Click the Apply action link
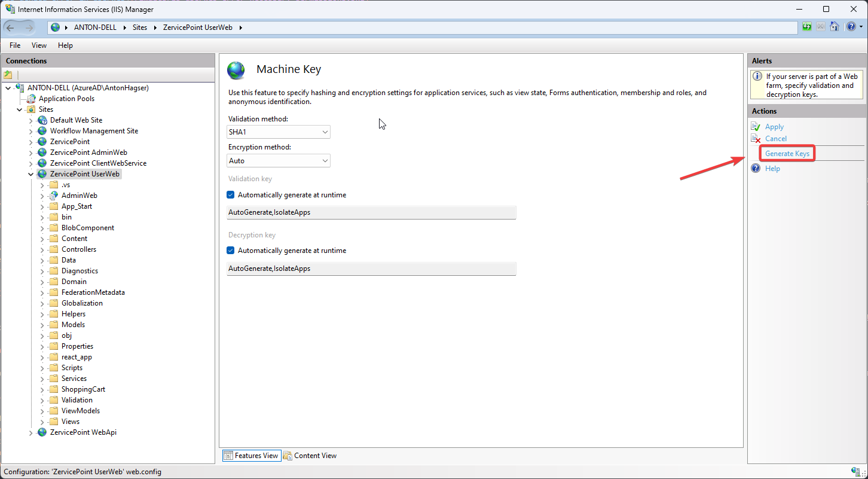 (x=774, y=126)
